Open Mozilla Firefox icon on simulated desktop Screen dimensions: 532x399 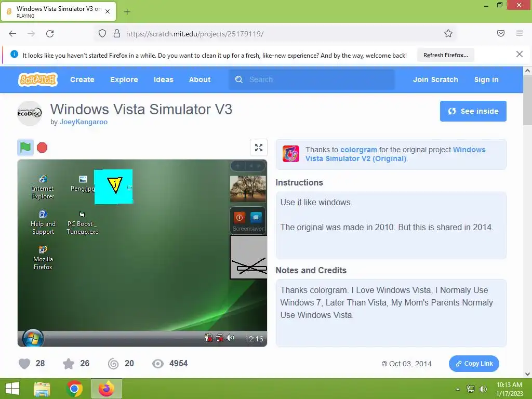[43, 258]
